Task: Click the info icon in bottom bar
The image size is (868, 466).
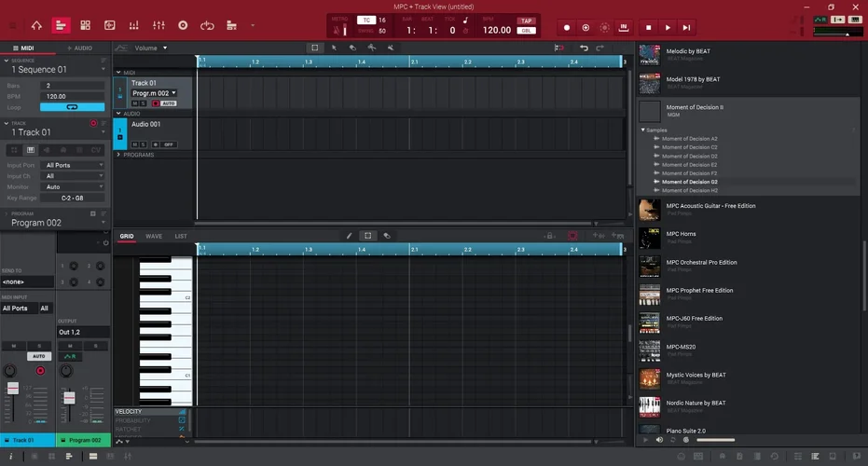Action: 10,456
